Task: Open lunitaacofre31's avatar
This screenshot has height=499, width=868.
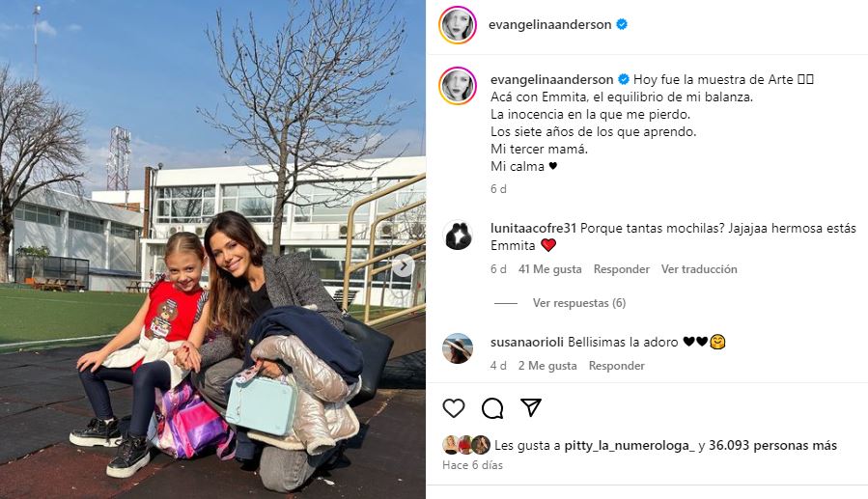Action: coord(458,236)
